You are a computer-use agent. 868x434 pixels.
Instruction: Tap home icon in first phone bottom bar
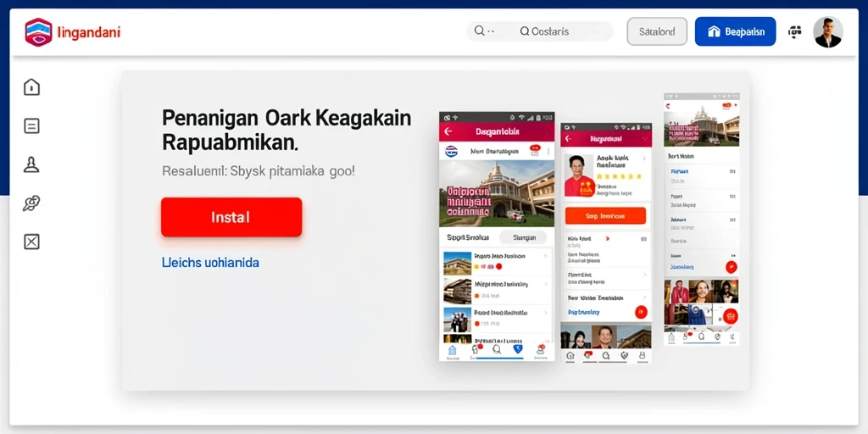(453, 350)
